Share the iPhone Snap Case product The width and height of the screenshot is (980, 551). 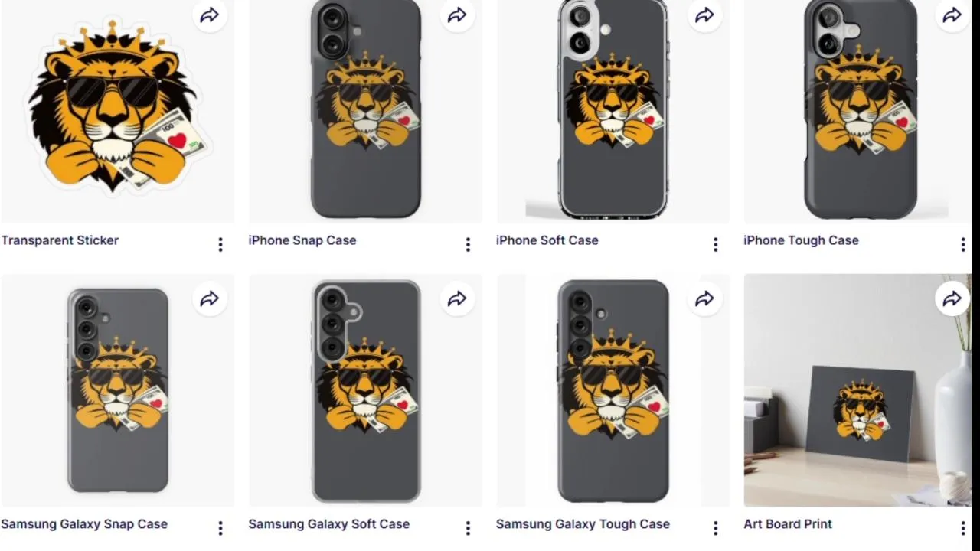457,15
